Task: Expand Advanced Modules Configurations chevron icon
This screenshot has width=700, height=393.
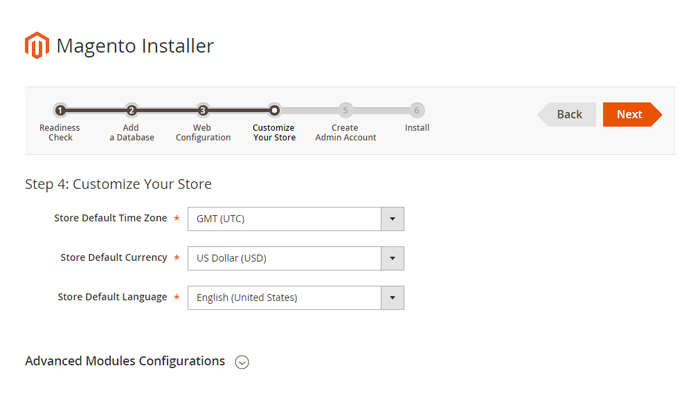Action: 242,362
